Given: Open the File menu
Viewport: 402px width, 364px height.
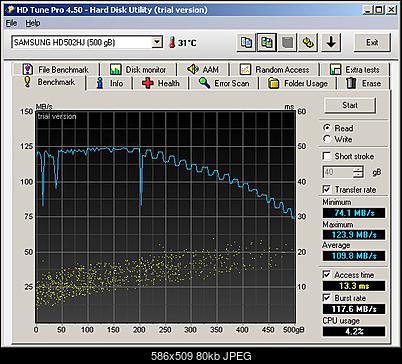Looking at the screenshot, I should 11,23.
